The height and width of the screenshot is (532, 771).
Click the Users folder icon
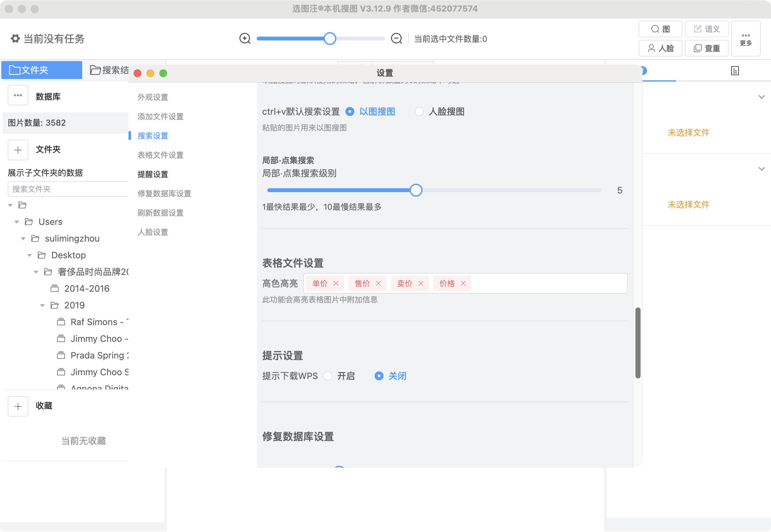(x=29, y=222)
